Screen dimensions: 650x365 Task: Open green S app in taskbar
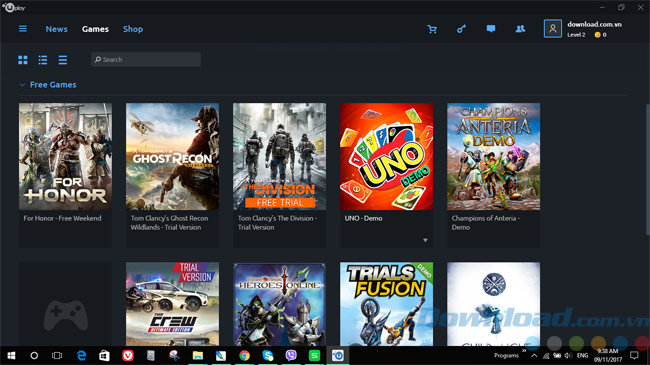pyautogui.click(x=314, y=355)
